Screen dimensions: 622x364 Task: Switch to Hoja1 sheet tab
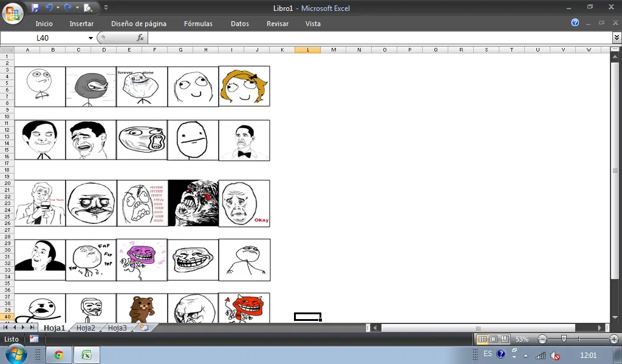[x=54, y=328]
